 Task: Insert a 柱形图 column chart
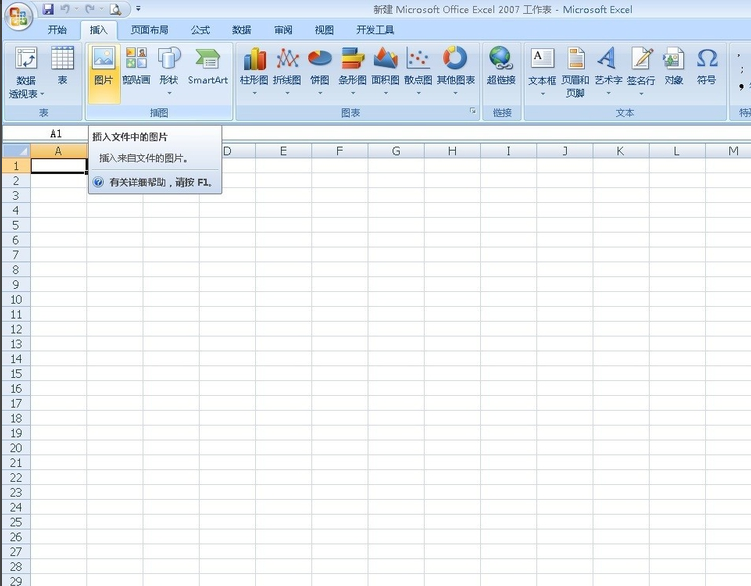coord(254,71)
